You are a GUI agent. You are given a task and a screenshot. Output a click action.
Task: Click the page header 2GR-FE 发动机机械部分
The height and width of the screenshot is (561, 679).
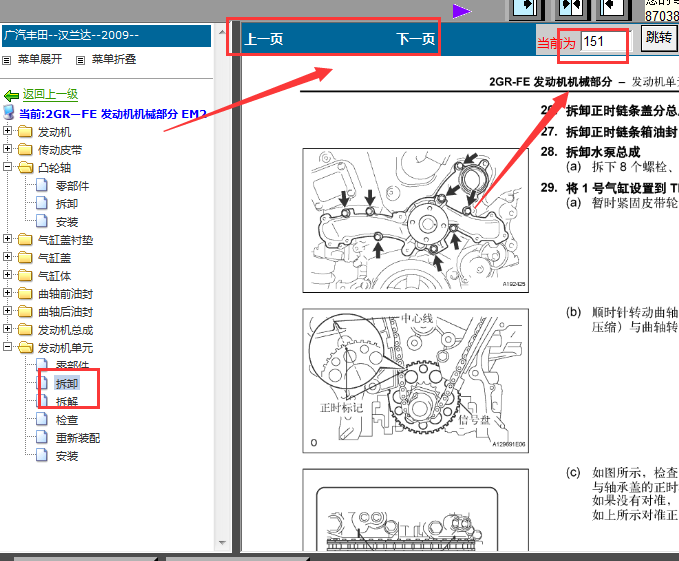pyautogui.click(x=550, y=81)
